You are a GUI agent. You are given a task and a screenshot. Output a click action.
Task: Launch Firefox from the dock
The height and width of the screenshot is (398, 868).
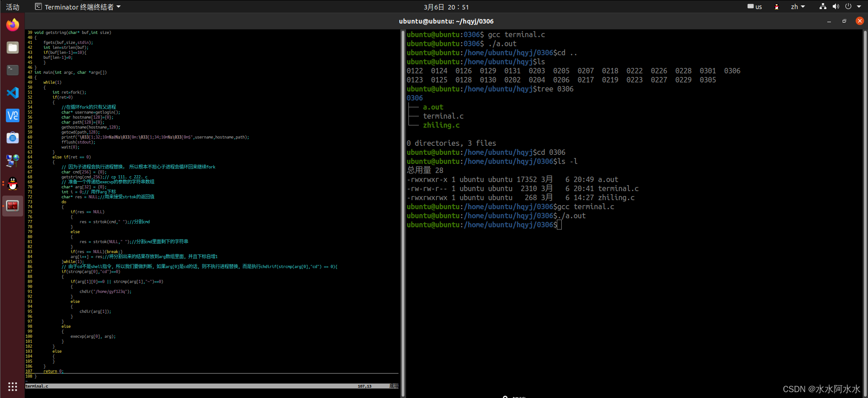tap(13, 24)
